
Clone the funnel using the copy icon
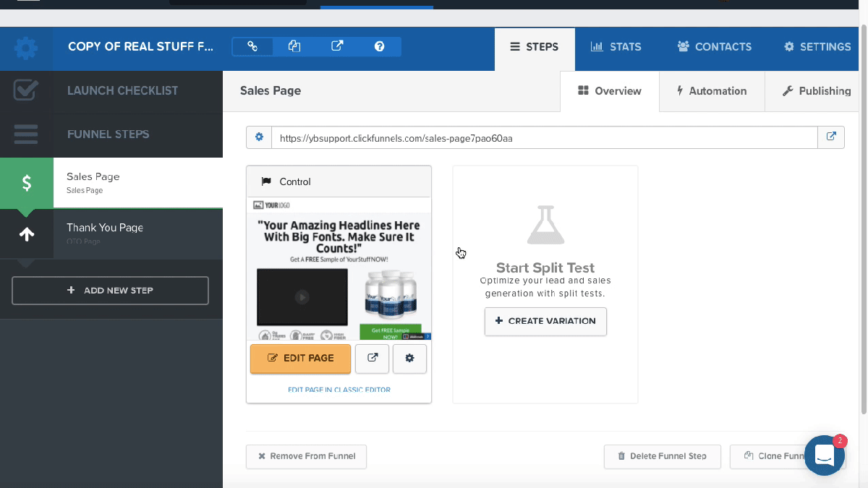point(294,45)
